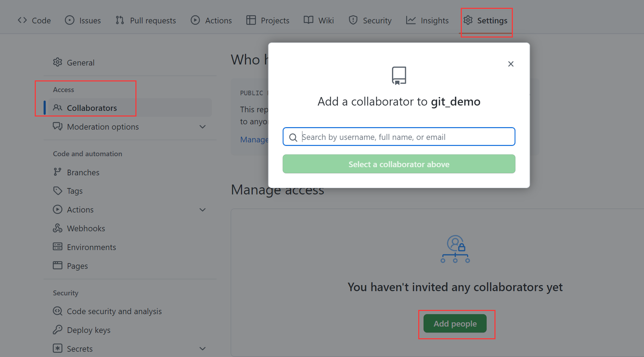The width and height of the screenshot is (644, 357).
Task: Click the "Manage access" heading
Action: [278, 191]
